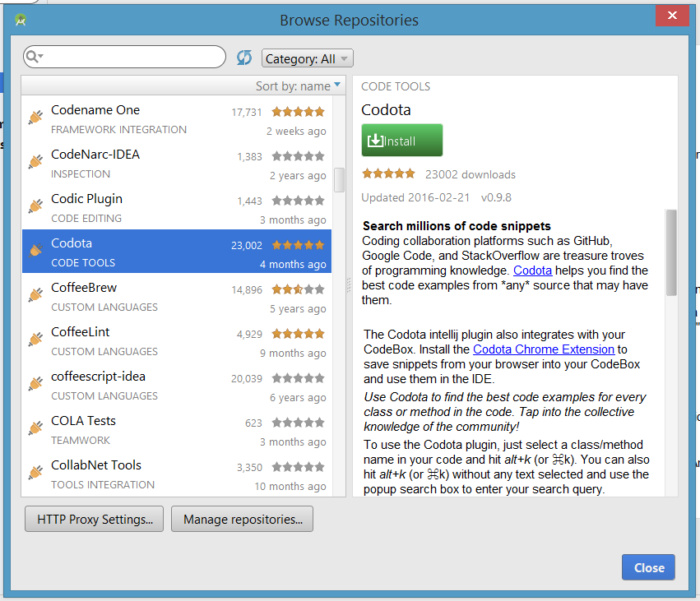700x601 pixels.
Task: Click the blue Close button
Action: [648, 568]
